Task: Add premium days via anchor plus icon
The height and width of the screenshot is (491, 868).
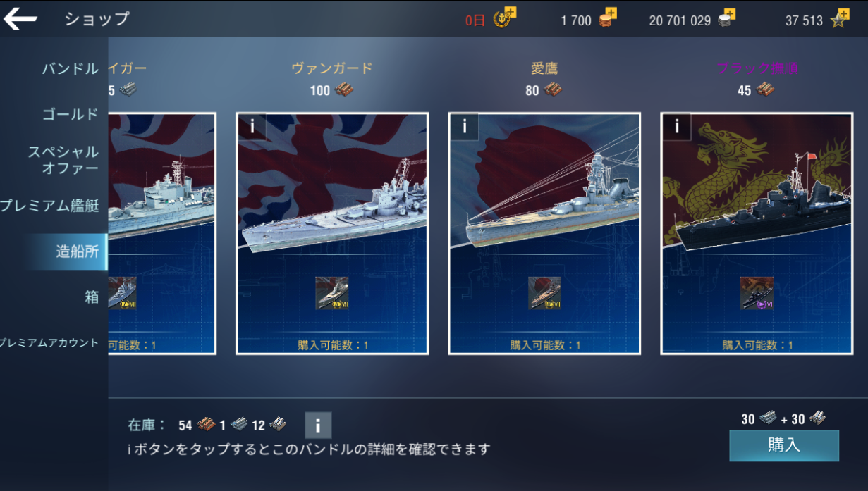Action: pyautogui.click(x=505, y=18)
